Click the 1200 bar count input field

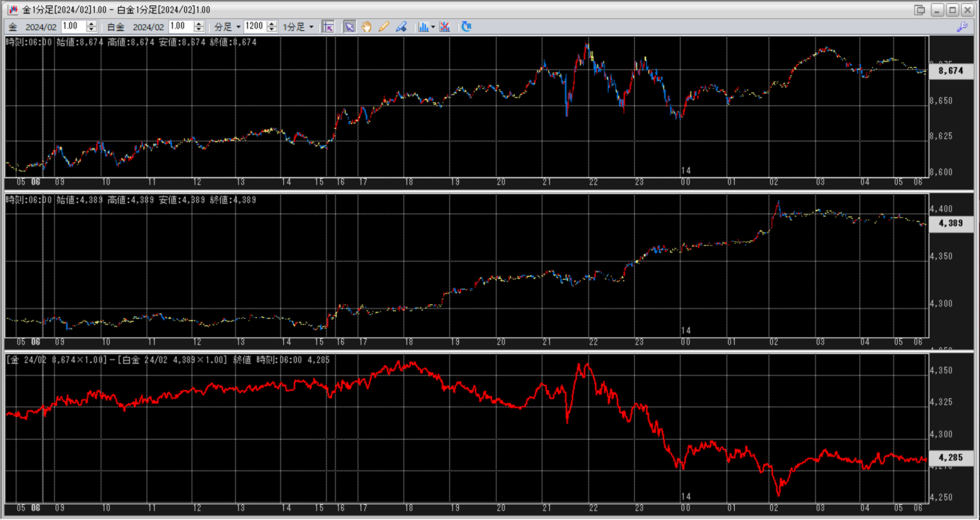pyautogui.click(x=254, y=26)
